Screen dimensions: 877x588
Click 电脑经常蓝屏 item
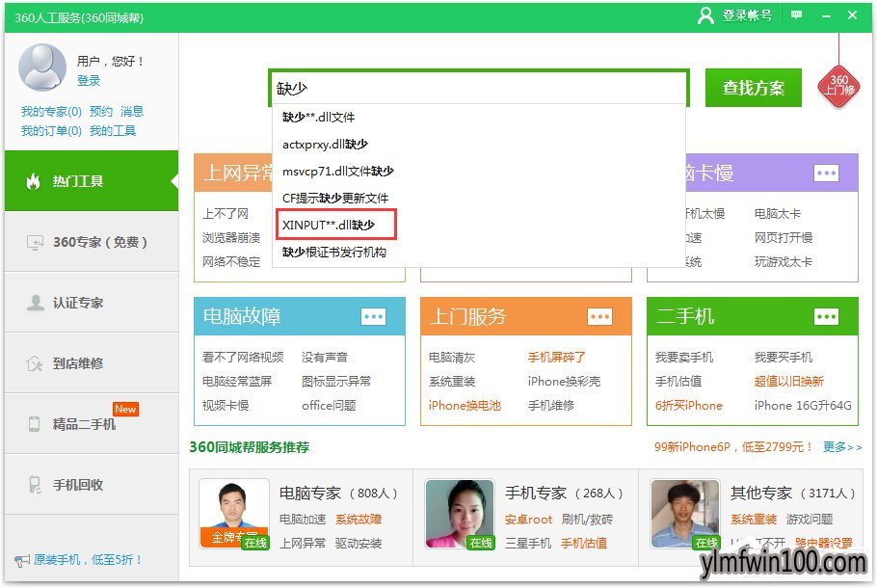[236, 381]
